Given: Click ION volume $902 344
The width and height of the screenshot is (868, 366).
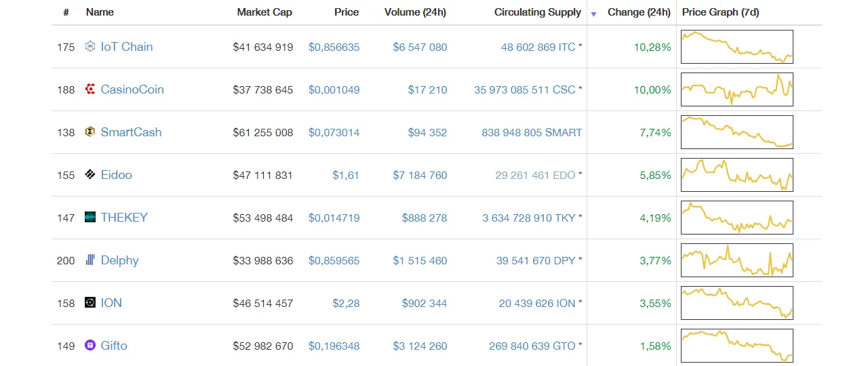Looking at the screenshot, I should [x=425, y=304].
